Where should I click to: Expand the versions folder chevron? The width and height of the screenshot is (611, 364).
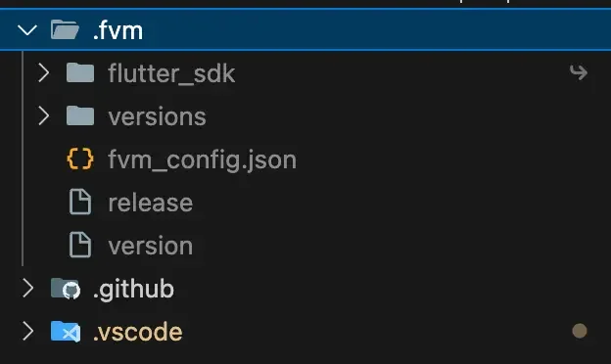click(44, 115)
